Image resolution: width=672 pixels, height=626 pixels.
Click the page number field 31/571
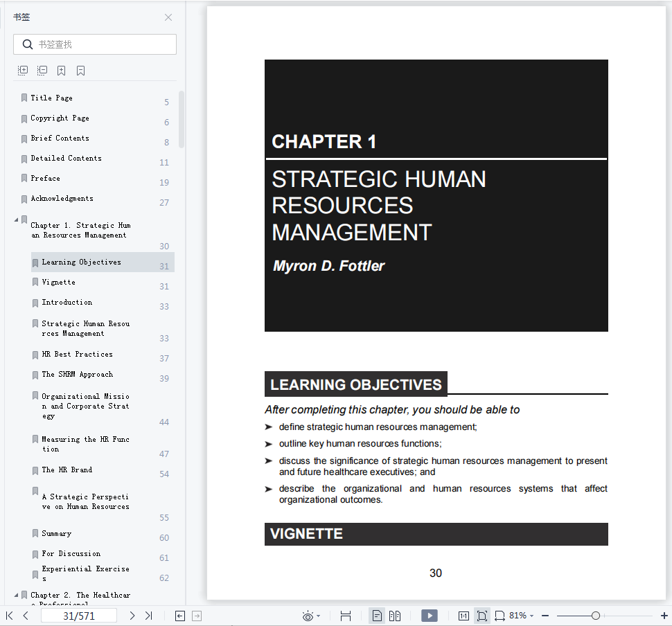point(79,616)
